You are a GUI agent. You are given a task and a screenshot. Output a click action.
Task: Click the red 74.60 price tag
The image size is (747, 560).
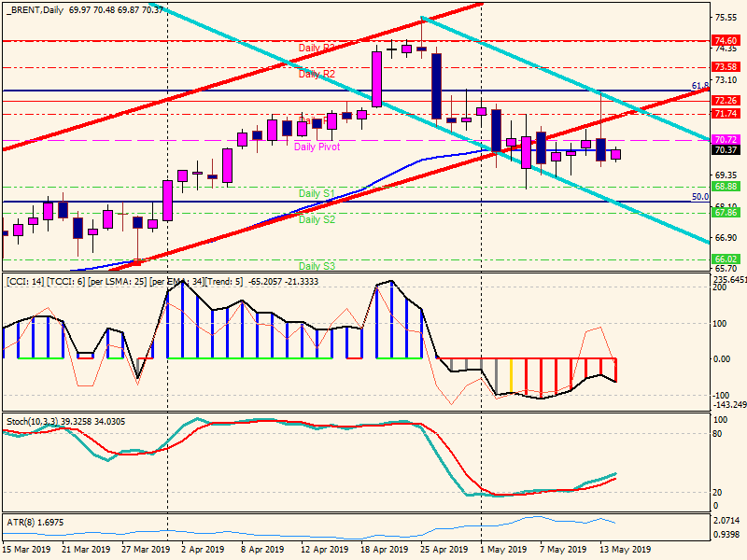(726, 41)
